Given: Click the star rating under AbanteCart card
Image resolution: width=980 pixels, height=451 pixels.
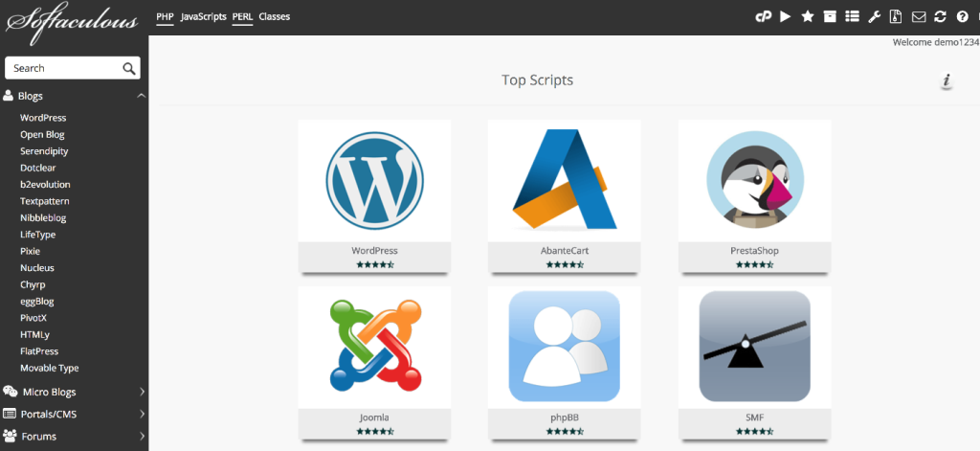Looking at the screenshot, I should (565, 264).
